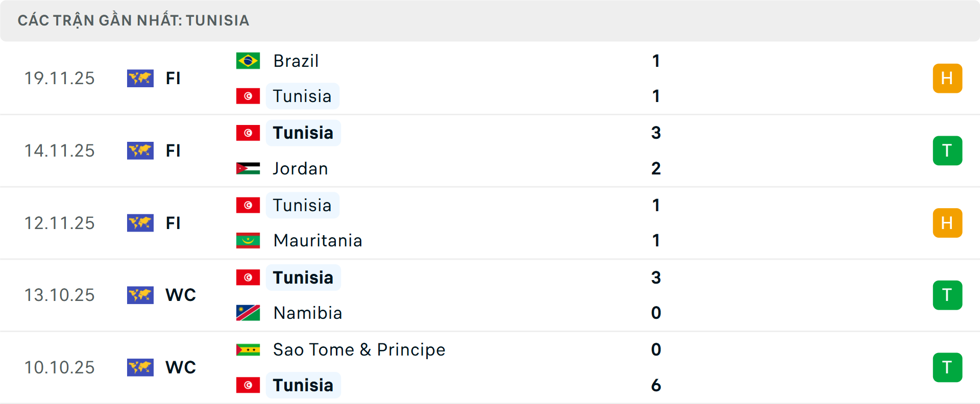This screenshot has height=404, width=980.
Task: Open the Jordan team link
Action: coord(300,168)
